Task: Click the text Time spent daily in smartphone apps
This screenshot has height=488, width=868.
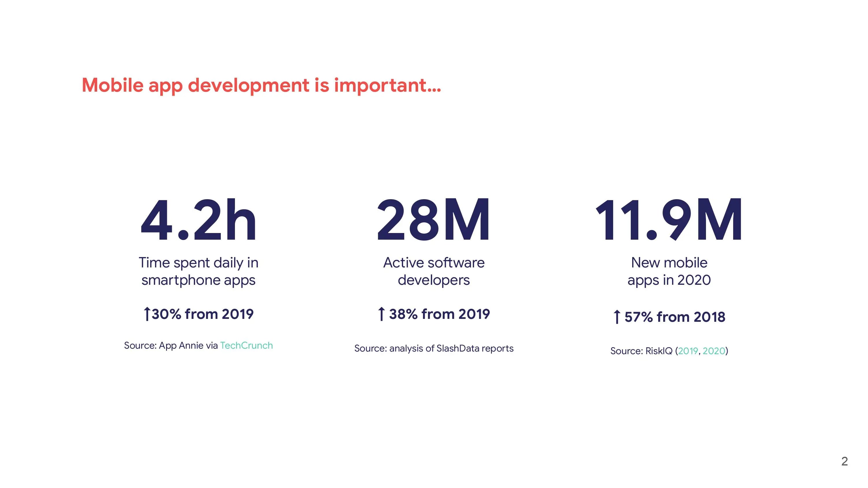Action: click(x=199, y=271)
